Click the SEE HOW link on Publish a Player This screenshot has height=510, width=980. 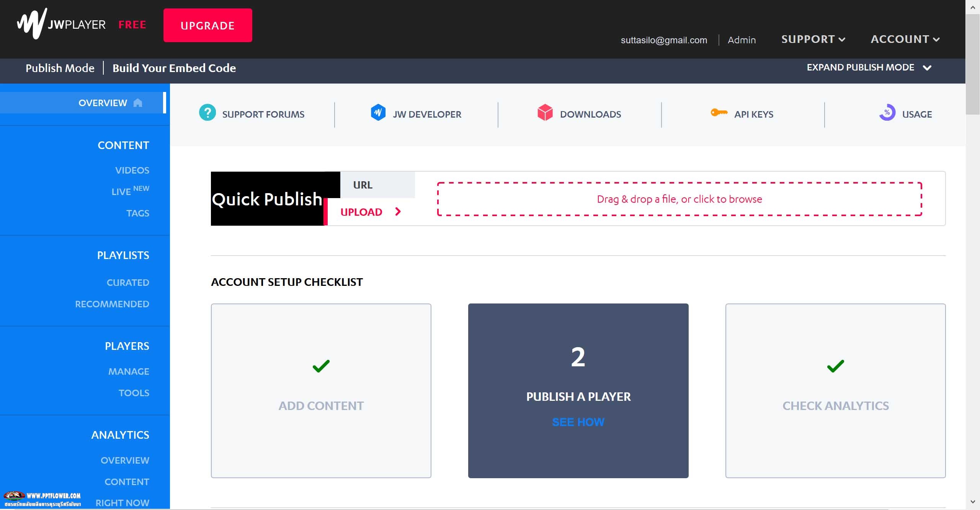click(x=578, y=422)
